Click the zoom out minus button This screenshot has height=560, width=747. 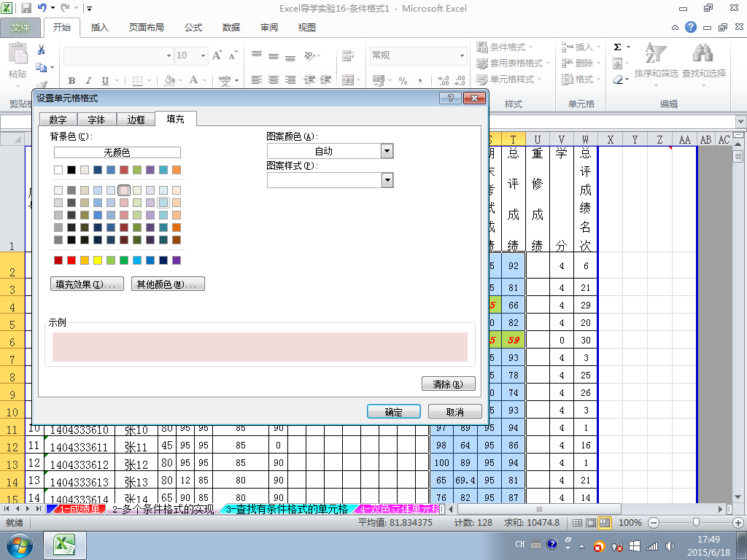pyautogui.click(x=654, y=523)
